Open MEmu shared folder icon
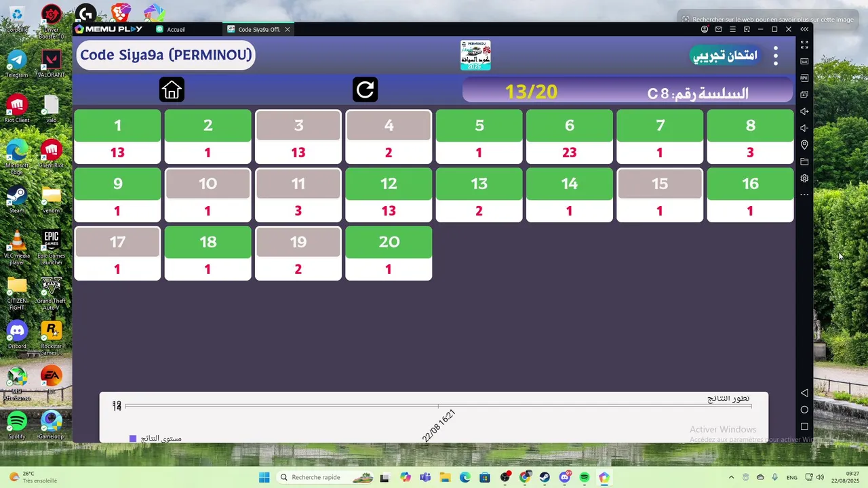868x488 pixels. 804,161
